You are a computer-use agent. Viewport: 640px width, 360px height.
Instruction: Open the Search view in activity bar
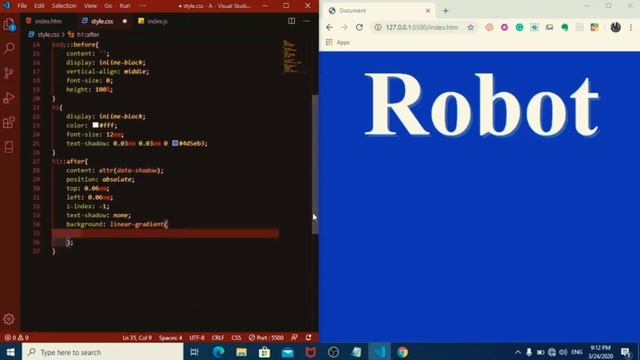tap(9, 48)
